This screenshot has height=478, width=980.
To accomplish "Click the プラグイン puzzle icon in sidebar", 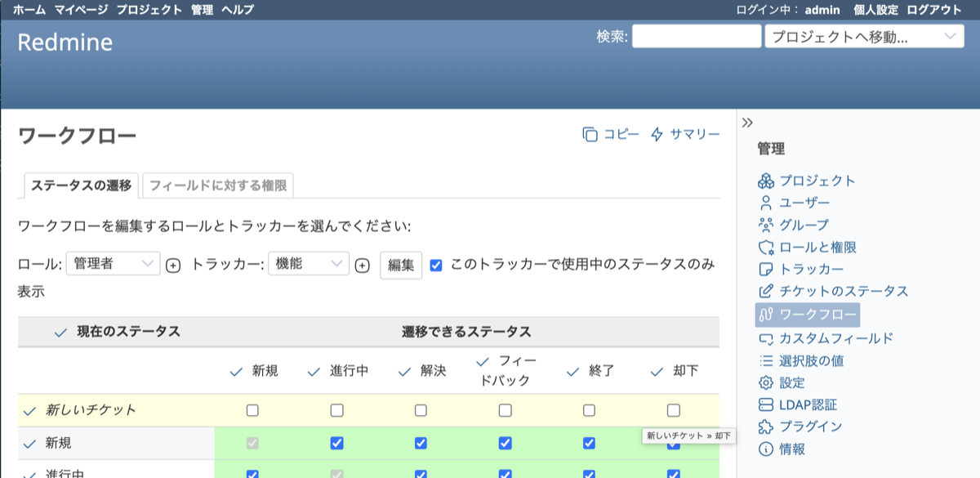I will (765, 427).
